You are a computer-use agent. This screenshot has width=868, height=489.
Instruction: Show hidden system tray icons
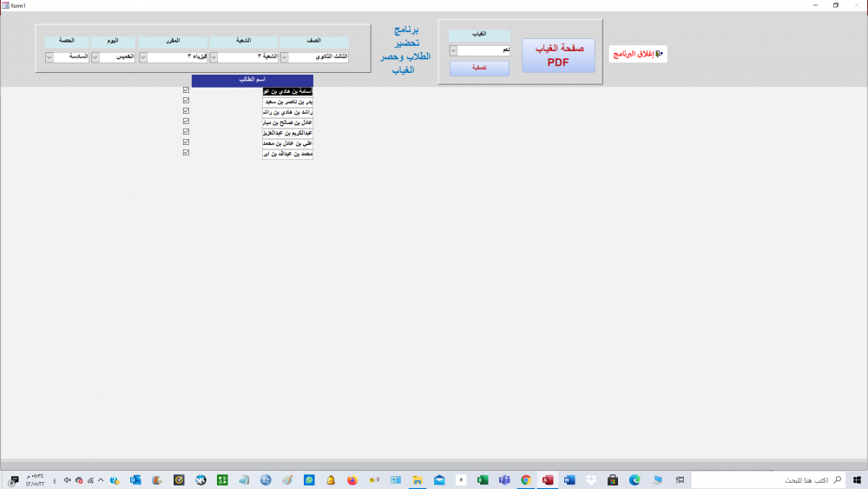coord(101,480)
